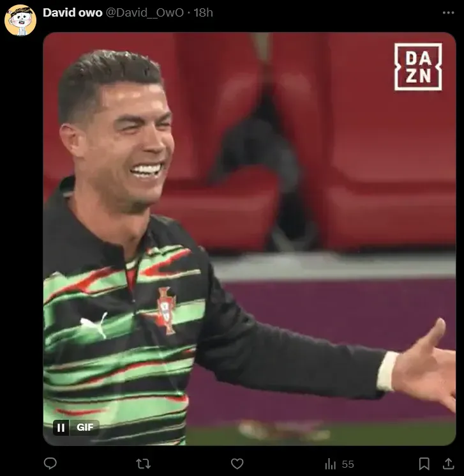Like the post with the heart icon

coord(237,464)
